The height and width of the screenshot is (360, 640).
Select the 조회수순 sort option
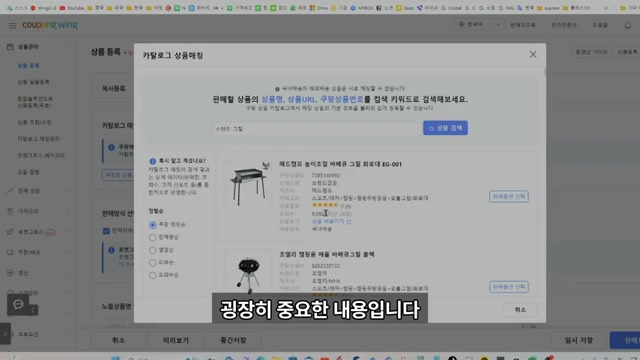point(153,275)
